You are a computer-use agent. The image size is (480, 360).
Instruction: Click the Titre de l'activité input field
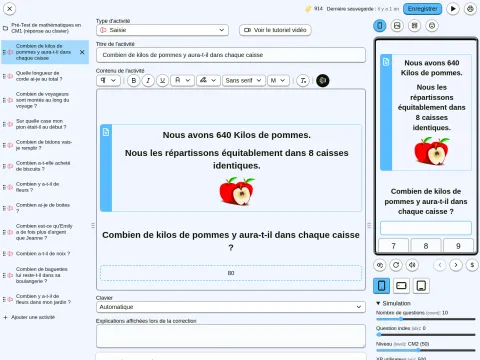231,55
